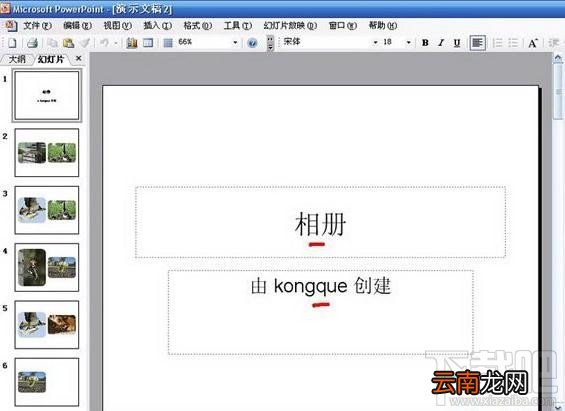Open the 工具 menu
The image size is (565, 411).
(x=237, y=26)
